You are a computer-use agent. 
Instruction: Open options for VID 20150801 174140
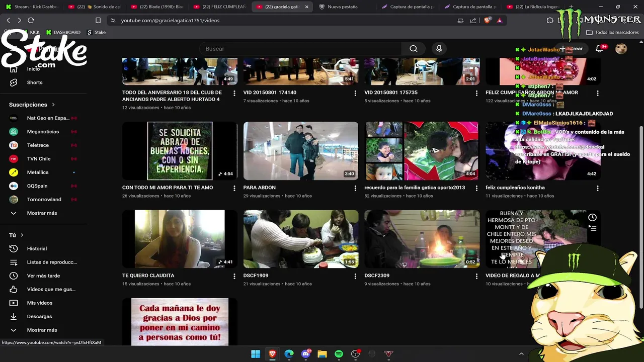355,93
